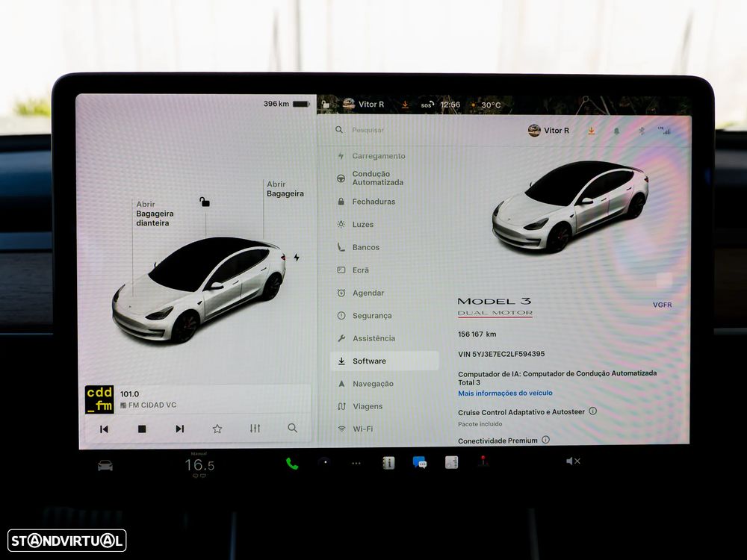Tap the LTE signal strength icon
Viewport: 747px width, 560px height.
point(665,131)
